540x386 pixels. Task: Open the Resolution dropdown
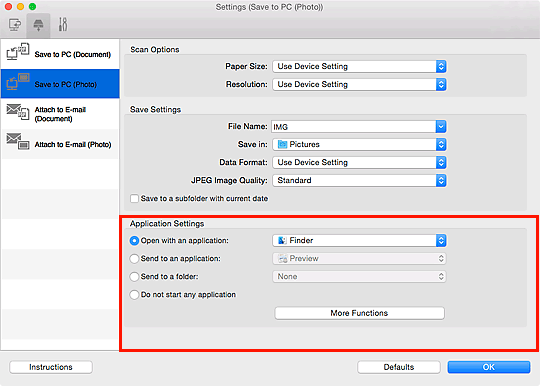(359, 84)
